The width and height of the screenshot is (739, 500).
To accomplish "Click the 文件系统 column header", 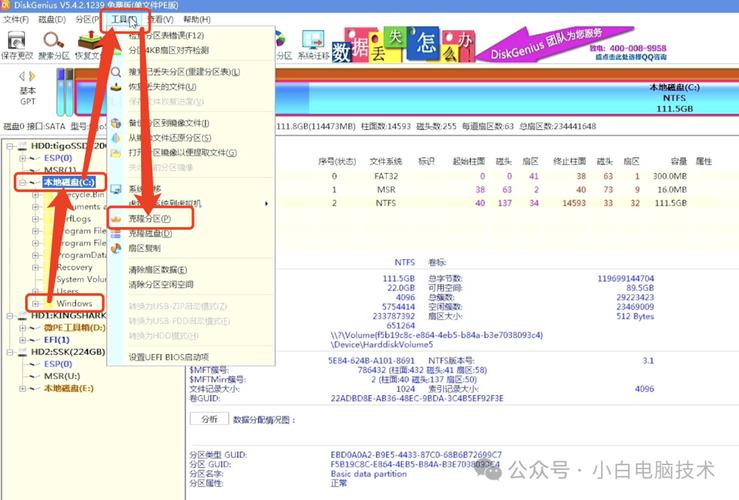I will 386,162.
